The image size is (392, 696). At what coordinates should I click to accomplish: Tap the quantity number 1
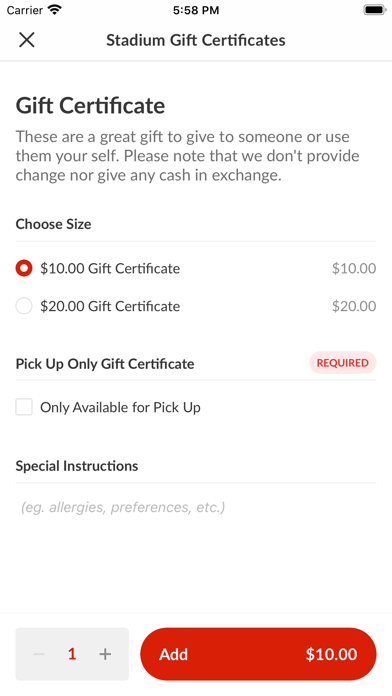[72, 654]
